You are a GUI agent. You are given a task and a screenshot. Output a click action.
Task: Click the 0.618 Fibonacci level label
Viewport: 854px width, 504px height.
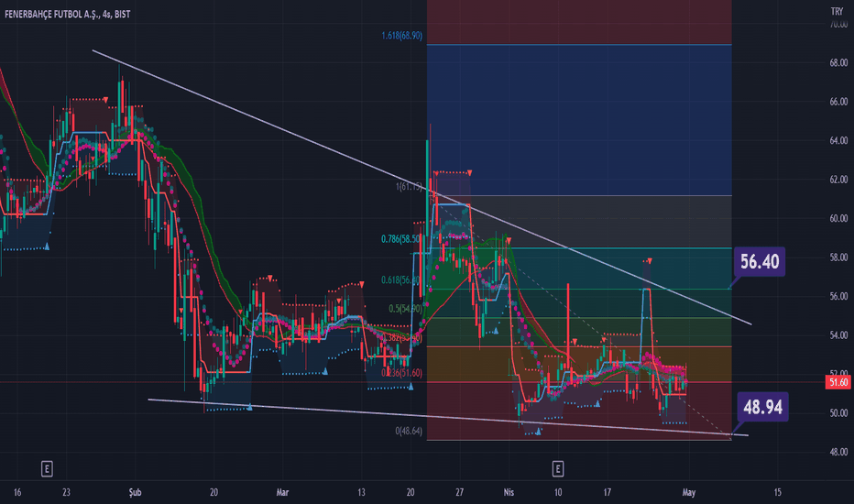point(400,280)
